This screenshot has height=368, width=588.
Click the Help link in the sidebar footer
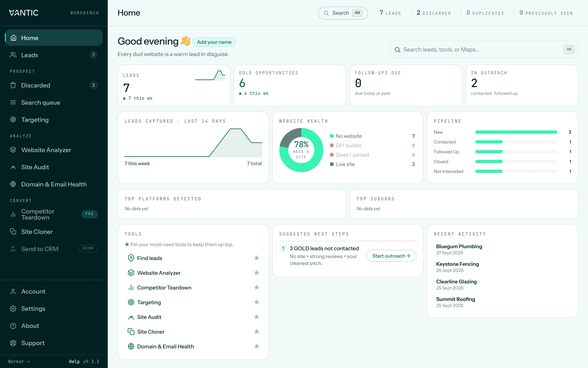[74, 361]
